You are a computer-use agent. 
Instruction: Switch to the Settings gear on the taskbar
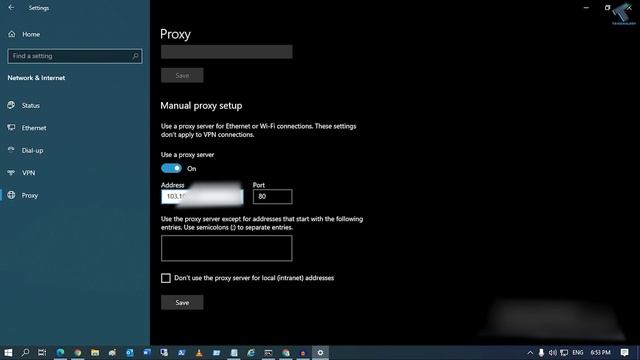[x=320, y=353]
